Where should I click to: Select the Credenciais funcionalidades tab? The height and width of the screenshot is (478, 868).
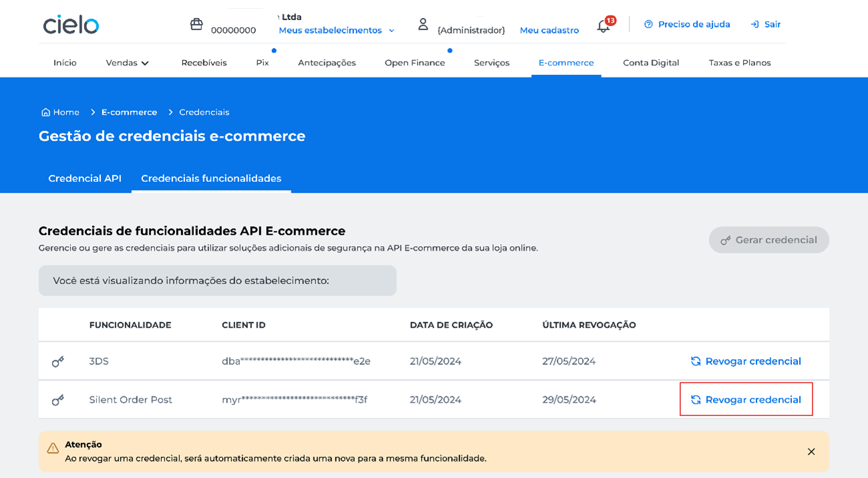(211, 178)
